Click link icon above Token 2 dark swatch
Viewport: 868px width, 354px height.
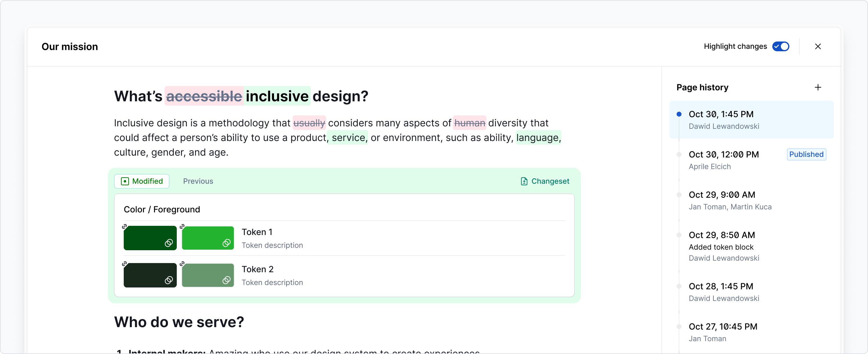(x=124, y=264)
